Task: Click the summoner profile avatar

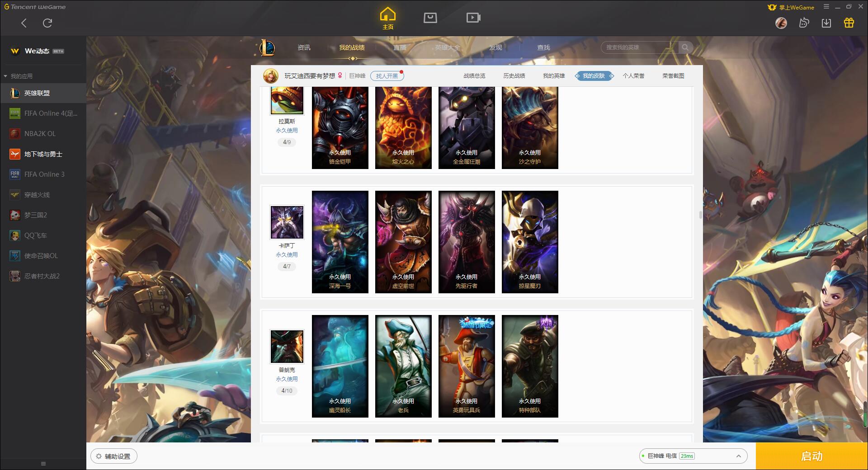Action: tap(271, 76)
